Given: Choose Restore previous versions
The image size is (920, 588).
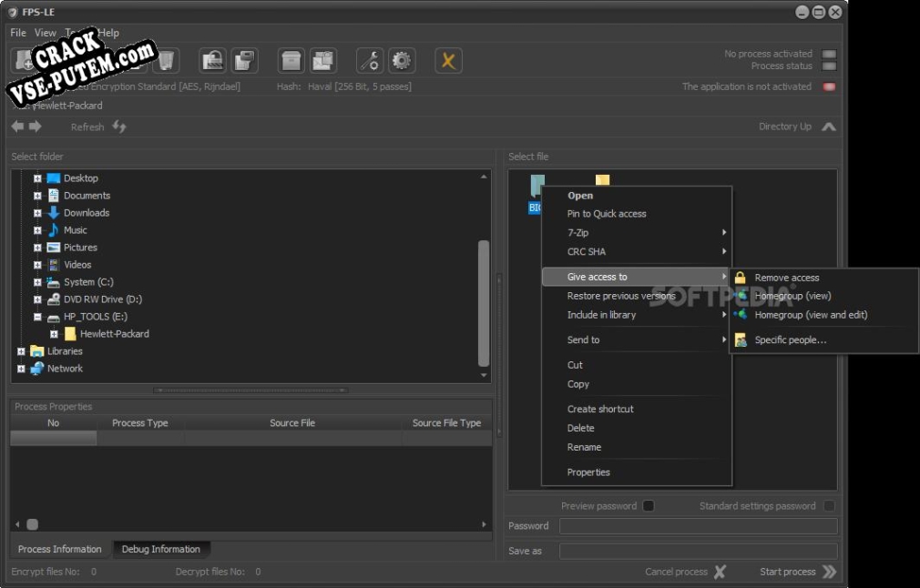Looking at the screenshot, I should tap(637, 296).
